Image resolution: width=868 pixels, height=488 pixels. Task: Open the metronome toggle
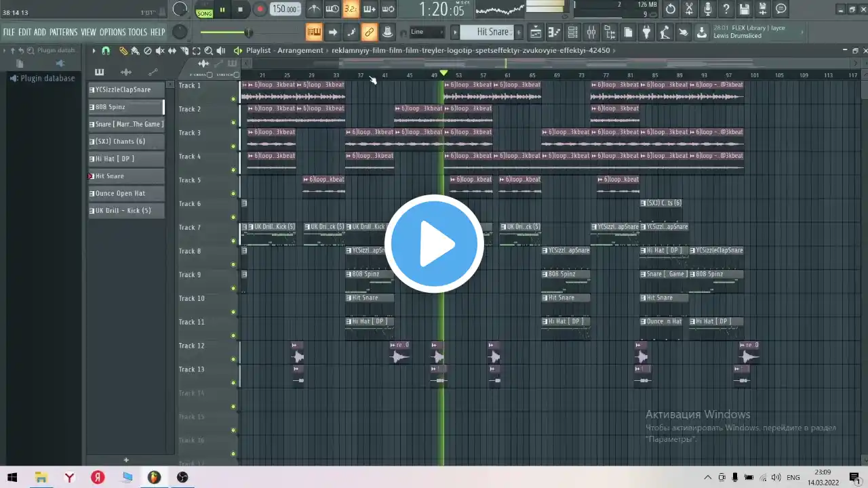(313, 9)
